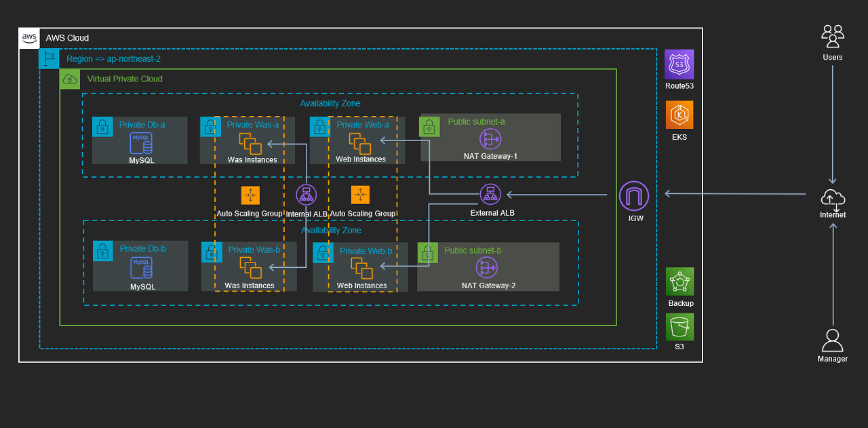Viewport: 868px width, 428px height.
Task: Select the 'Public subnet-a' text
Action: pos(477,122)
